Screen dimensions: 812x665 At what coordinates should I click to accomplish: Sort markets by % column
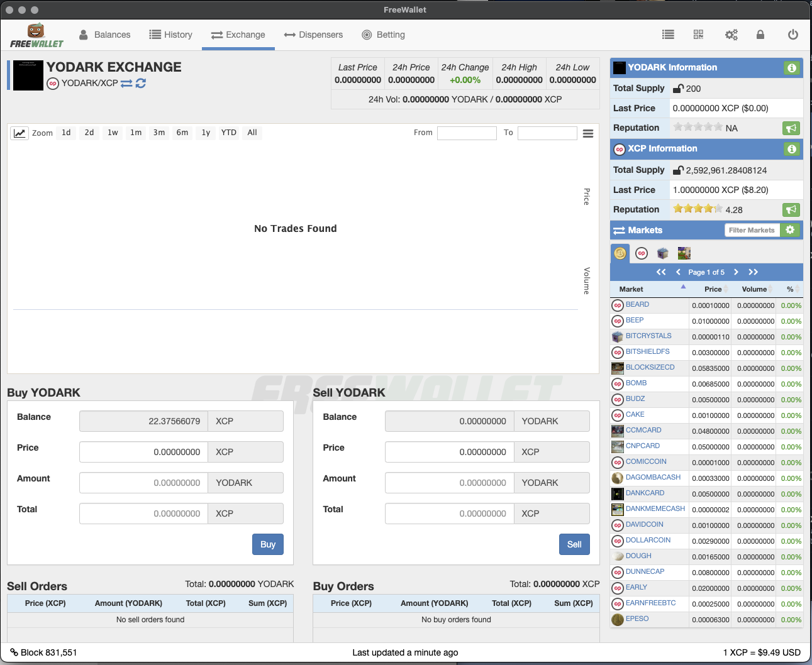pos(790,289)
